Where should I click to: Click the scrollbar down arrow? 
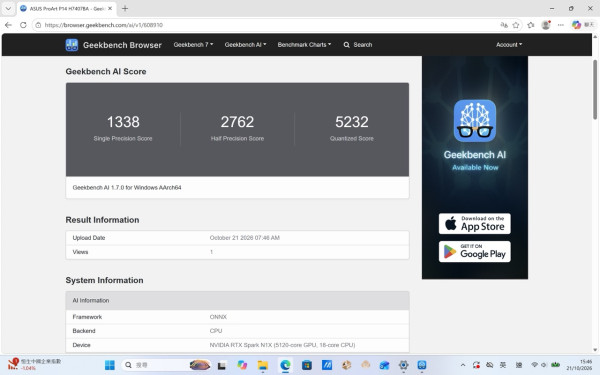[x=595, y=349]
